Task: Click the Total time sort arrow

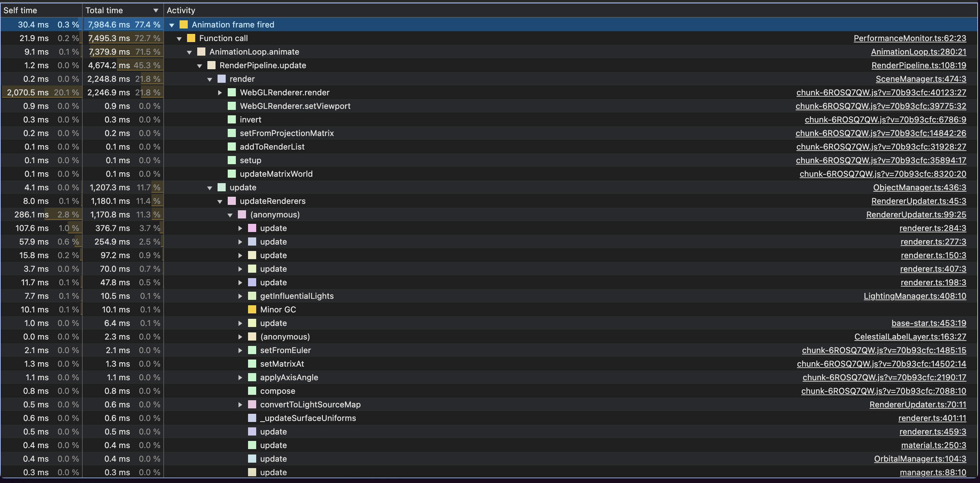Action: click(x=156, y=11)
